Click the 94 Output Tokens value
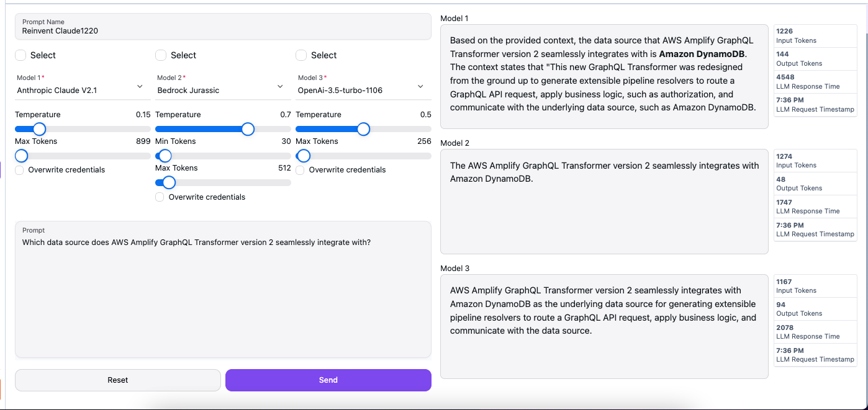The width and height of the screenshot is (868, 410). pos(780,305)
